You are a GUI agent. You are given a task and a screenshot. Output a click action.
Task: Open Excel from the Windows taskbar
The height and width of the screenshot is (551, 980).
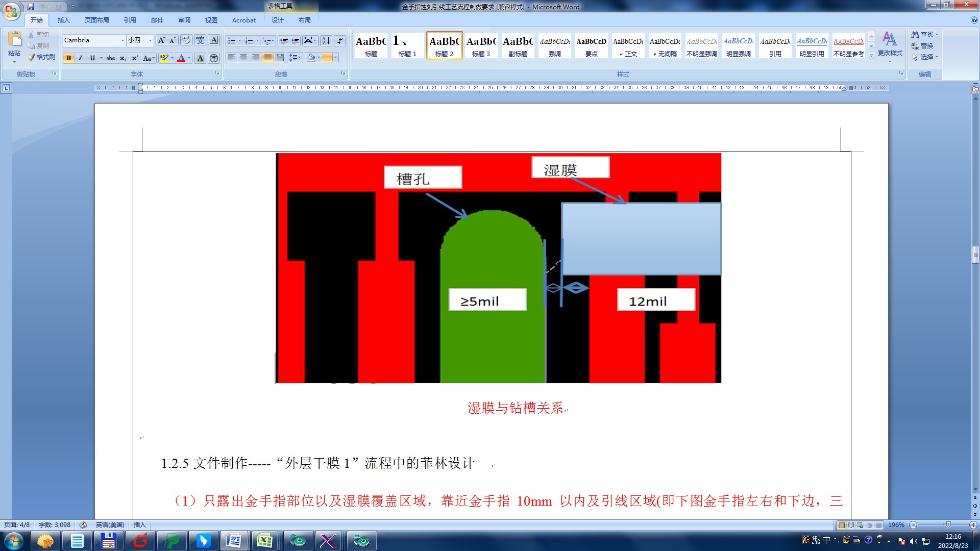[x=264, y=541]
